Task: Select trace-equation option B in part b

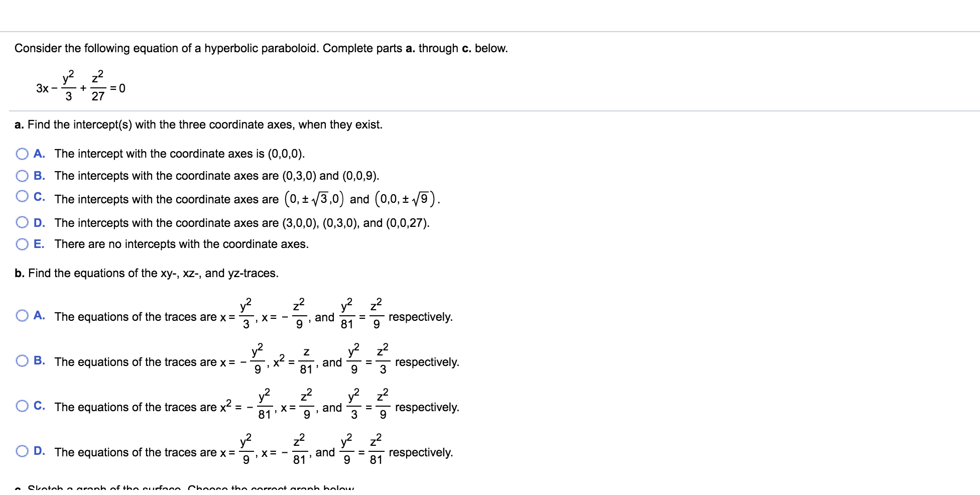Action: 22,361
